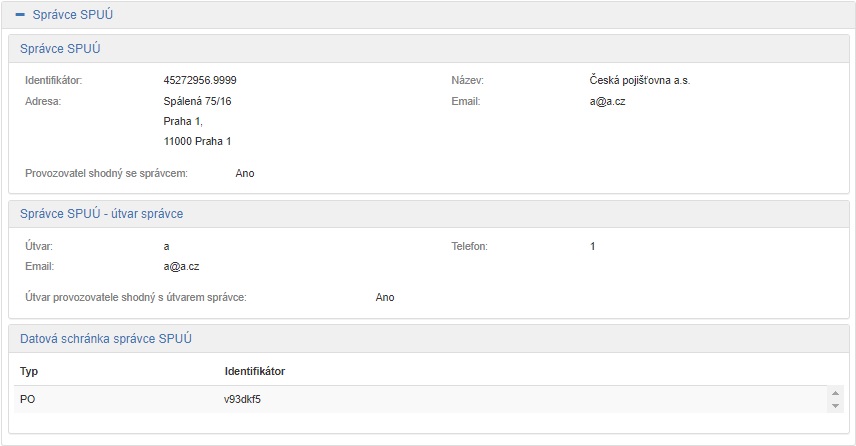Click the inner Správce SPUÚ panel header
This screenshot has height=446, width=856.
click(x=60, y=48)
